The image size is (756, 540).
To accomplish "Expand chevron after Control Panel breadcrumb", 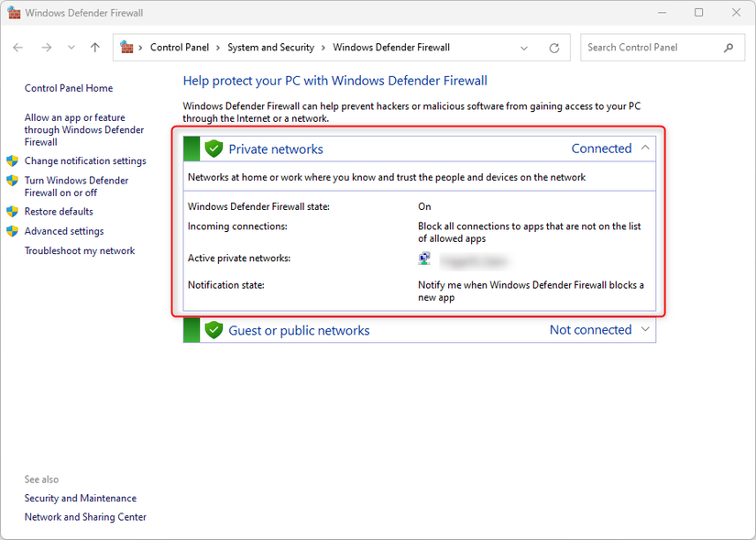I will [218, 48].
